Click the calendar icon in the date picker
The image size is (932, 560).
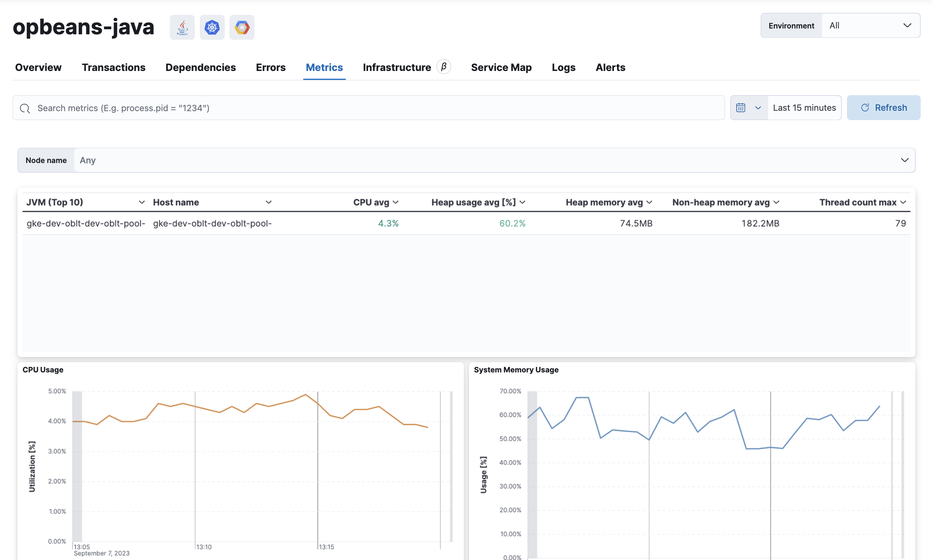[x=741, y=107]
